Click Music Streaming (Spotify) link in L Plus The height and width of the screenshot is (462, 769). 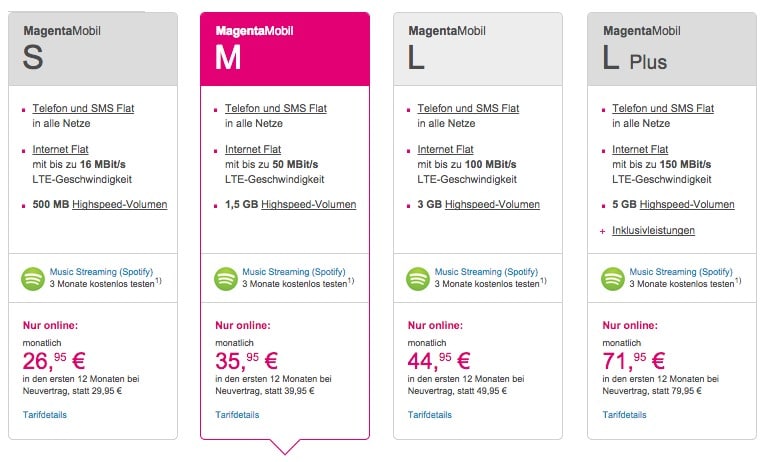(681, 272)
